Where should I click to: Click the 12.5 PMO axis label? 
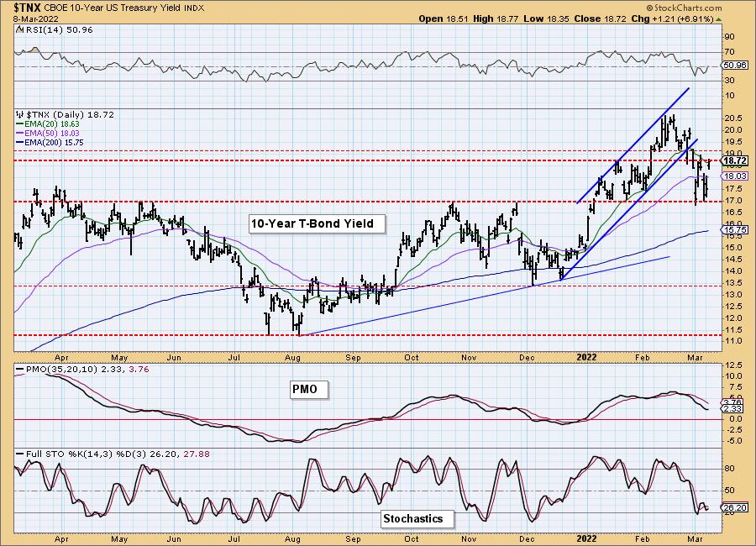pos(732,365)
